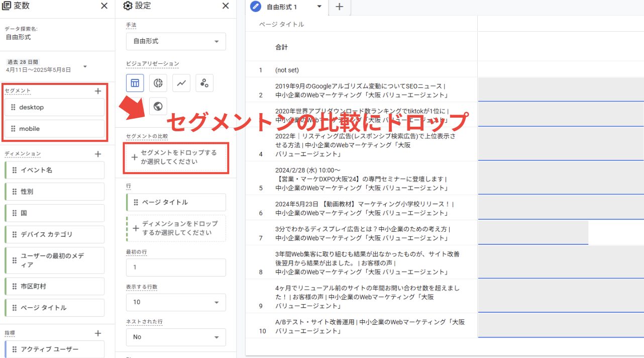Click the dimension drop zone under 行

click(x=176, y=228)
